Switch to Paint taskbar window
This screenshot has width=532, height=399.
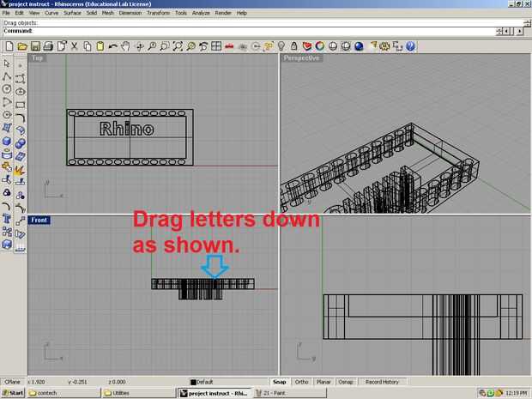coord(289,393)
